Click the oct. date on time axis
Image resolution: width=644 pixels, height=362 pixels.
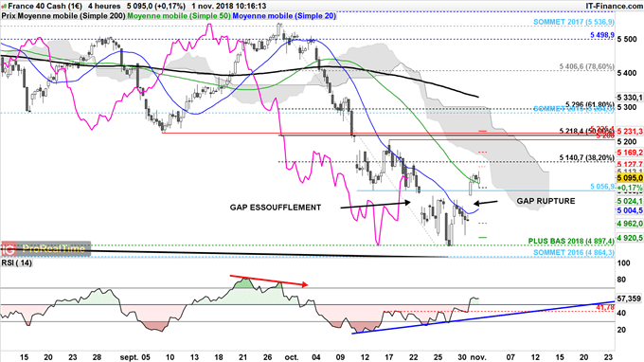point(291,357)
